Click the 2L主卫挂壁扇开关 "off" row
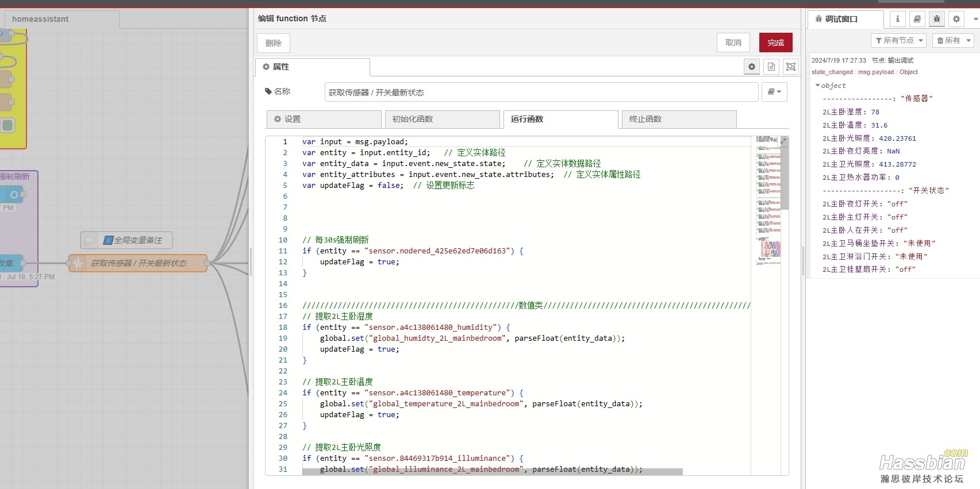 pyautogui.click(x=869, y=269)
